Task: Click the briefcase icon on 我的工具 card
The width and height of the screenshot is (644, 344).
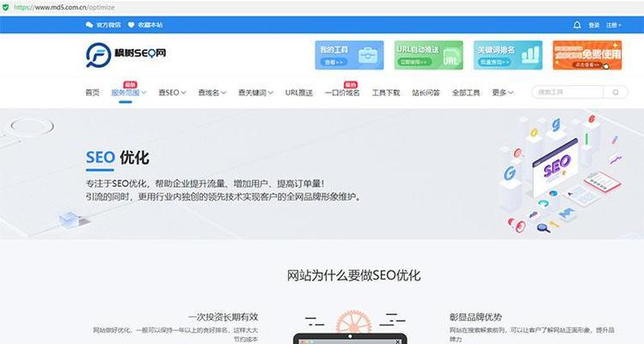Action: click(x=368, y=55)
